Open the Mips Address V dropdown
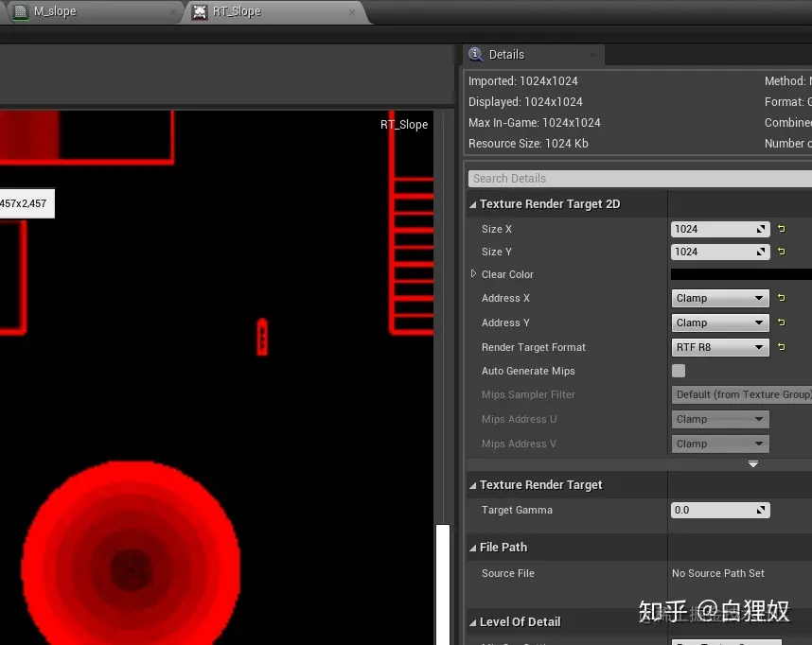The image size is (812, 645). tap(720, 444)
